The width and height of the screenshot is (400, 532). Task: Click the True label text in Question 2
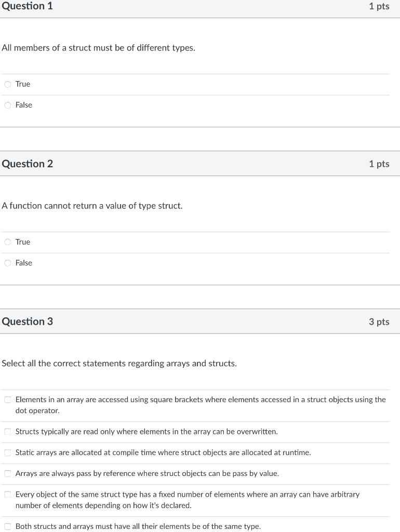pyautogui.click(x=22, y=242)
